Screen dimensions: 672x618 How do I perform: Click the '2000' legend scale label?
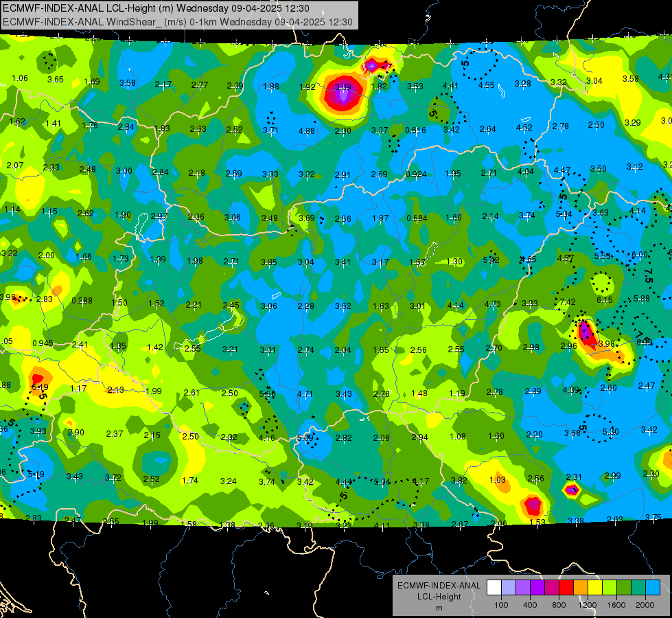click(645, 605)
